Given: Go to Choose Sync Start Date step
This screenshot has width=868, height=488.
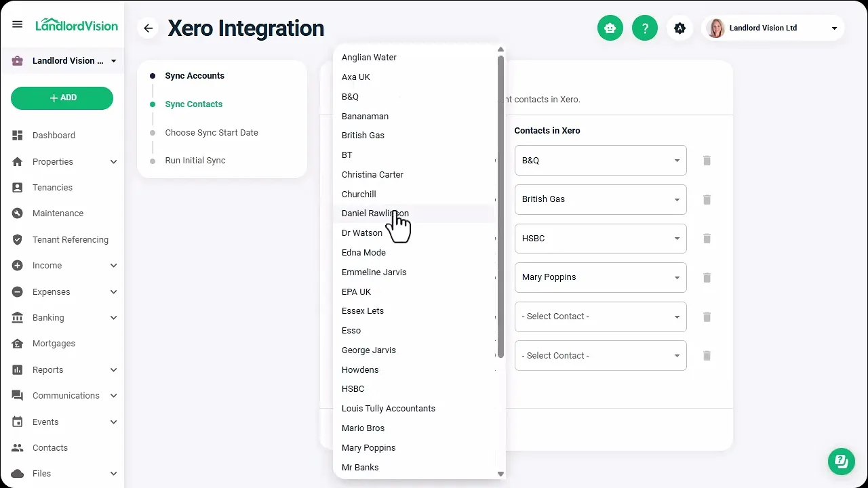Looking at the screenshot, I should click(x=212, y=133).
